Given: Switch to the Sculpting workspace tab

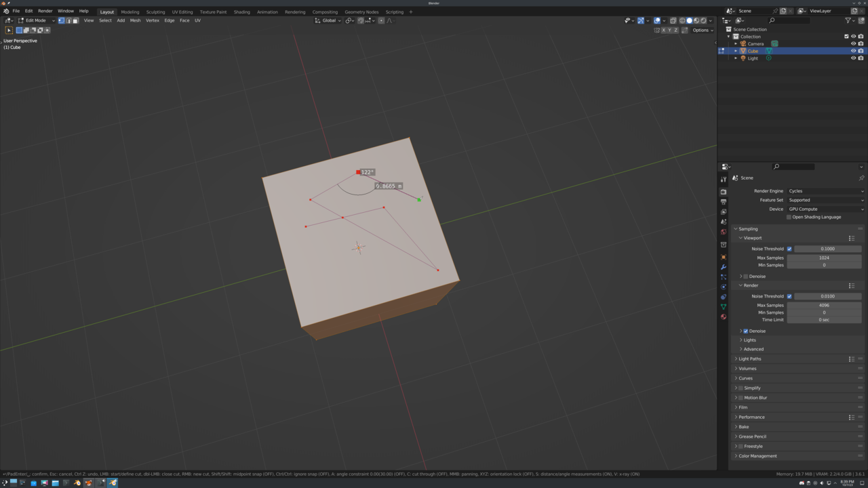Looking at the screenshot, I should (x=155, y=12).
